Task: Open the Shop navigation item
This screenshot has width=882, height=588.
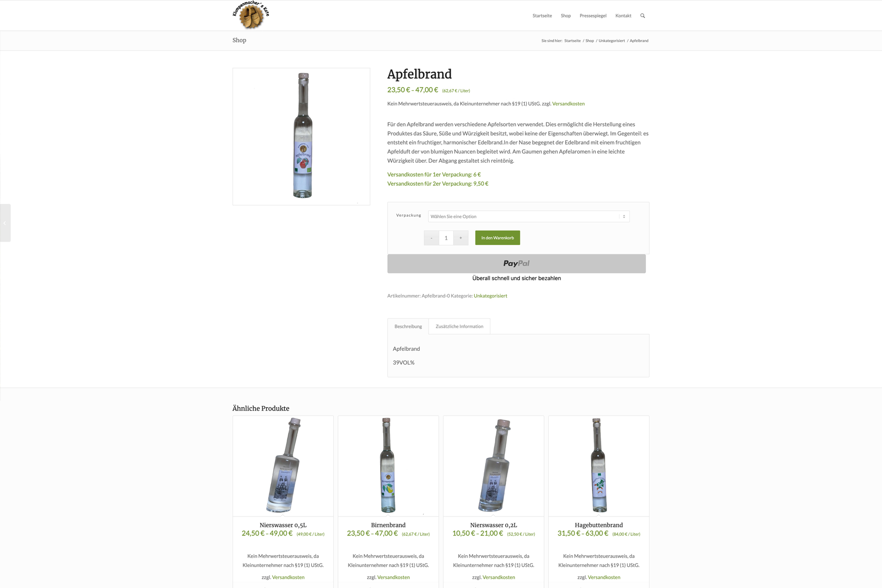Action: pos(565,16)
